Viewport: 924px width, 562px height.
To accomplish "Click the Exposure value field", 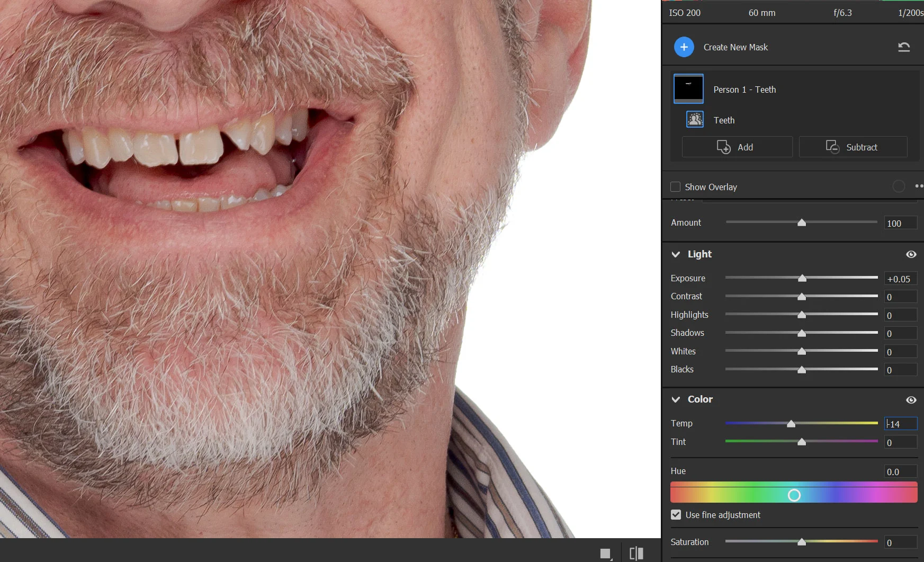I will coord(900,279).
